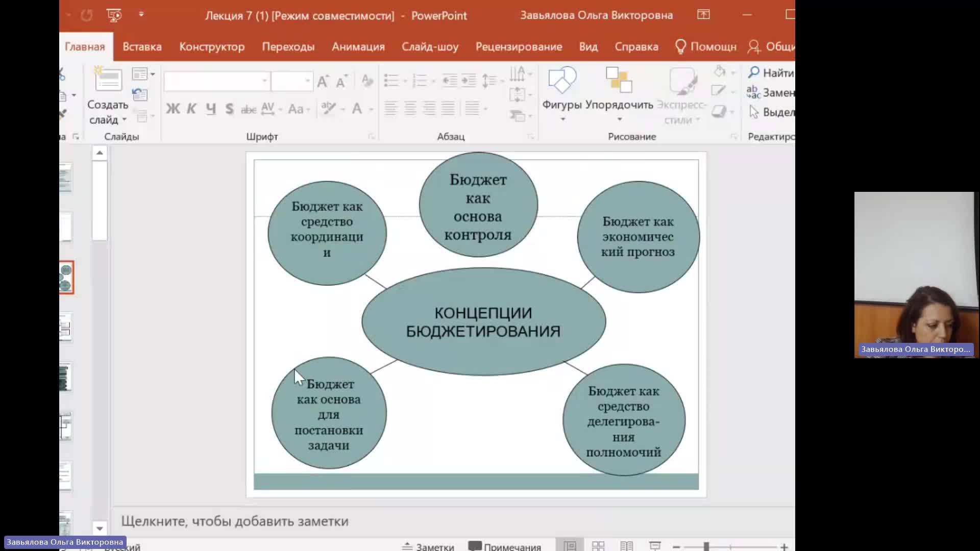Increase list indent level icon
This screenshot has height=551, width=980.
tap(469, 81)
